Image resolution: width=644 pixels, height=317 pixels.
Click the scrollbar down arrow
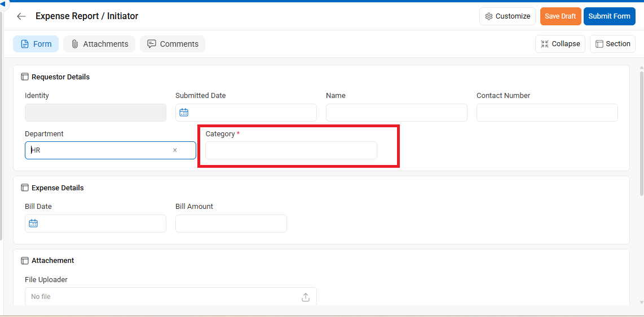[642, 303]
